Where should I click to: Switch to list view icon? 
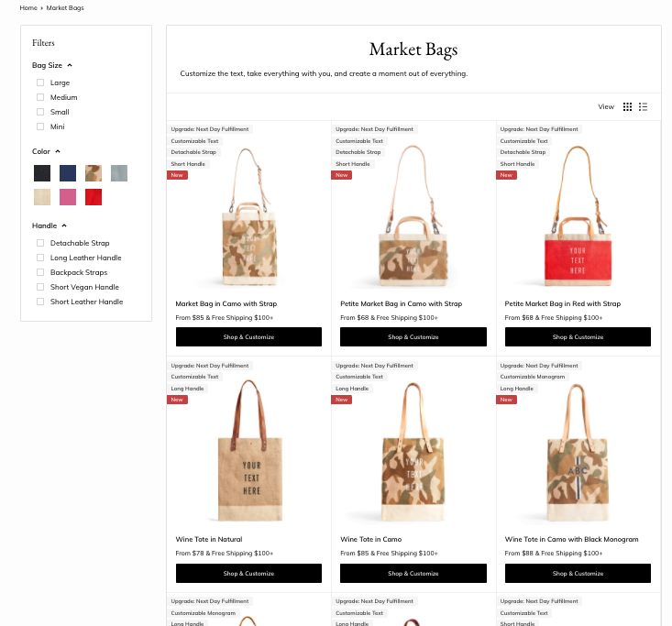point(643,106)
